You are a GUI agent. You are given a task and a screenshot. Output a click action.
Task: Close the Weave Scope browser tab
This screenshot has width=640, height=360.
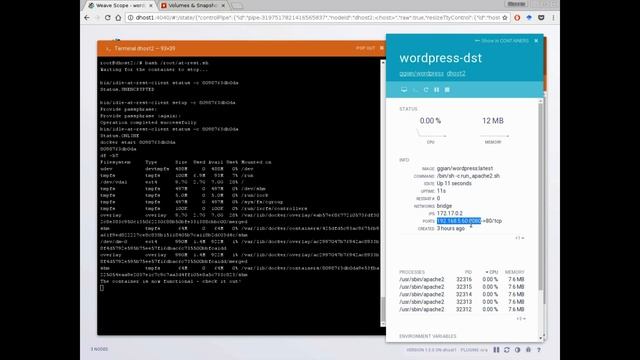pyautogui.click(x=151, y=6)
